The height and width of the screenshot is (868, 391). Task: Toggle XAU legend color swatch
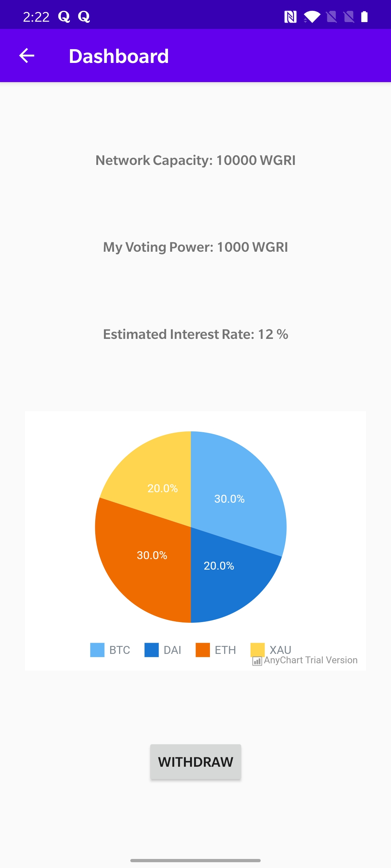pos(257,649)
